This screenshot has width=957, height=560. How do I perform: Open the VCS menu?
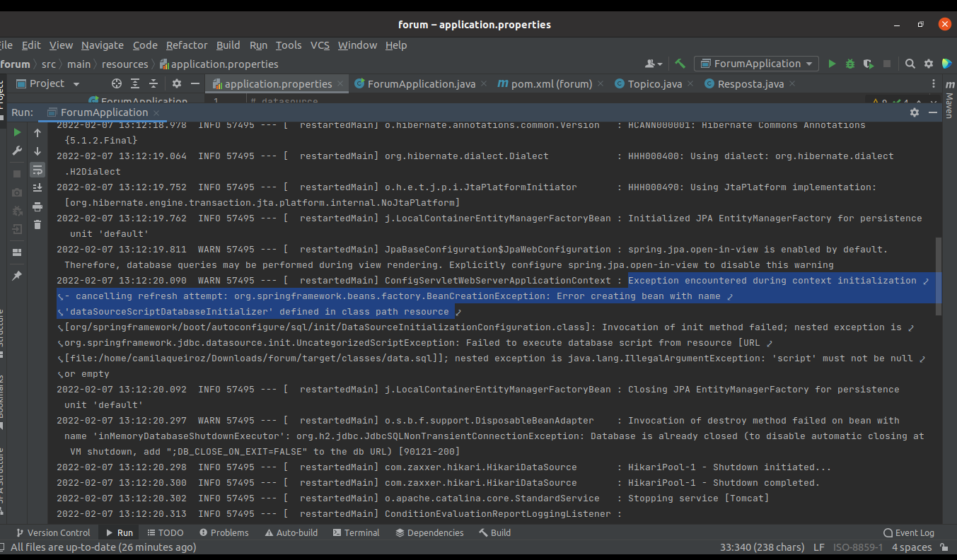point(320,45)
